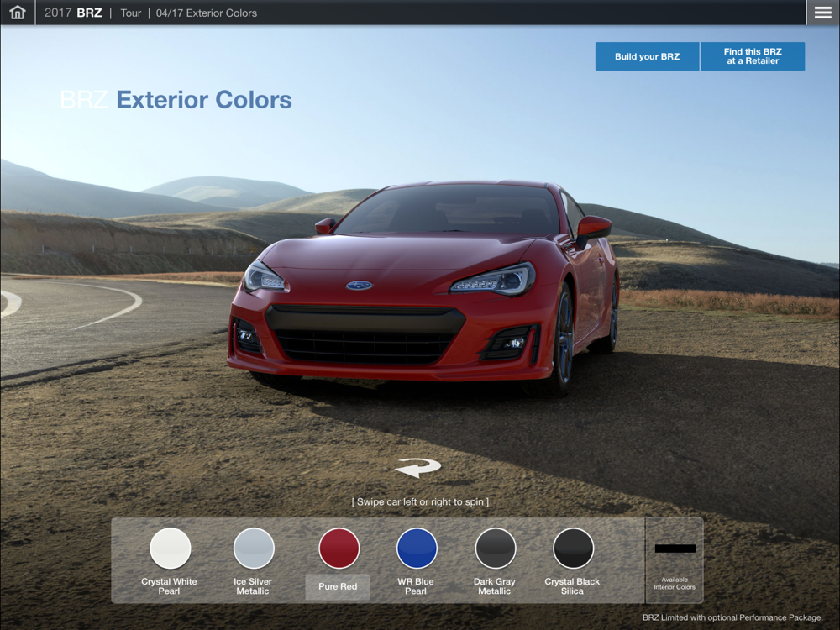
Task: Open Available Interior Colors panel
Action: (x=675, y=561)
